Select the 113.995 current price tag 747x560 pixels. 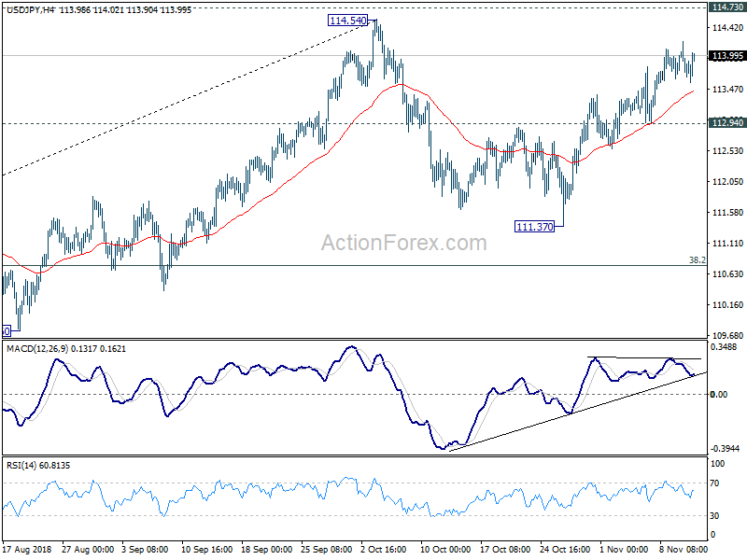727,56
